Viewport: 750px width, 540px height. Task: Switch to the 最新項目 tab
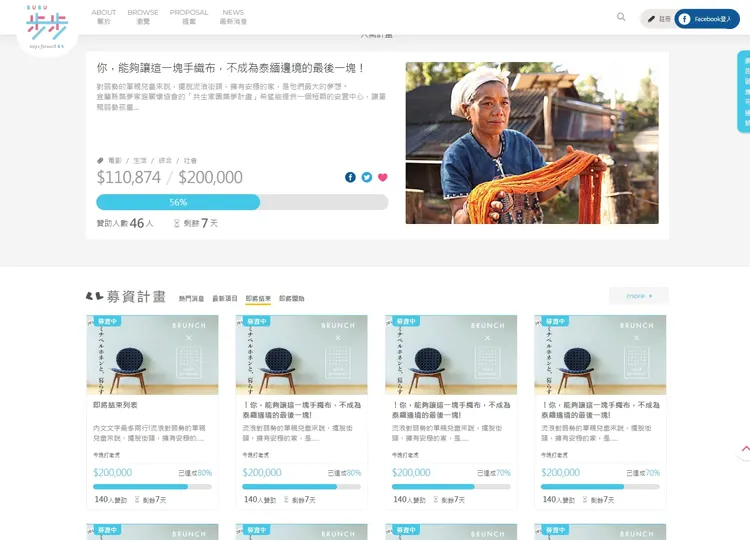[225, 298]
